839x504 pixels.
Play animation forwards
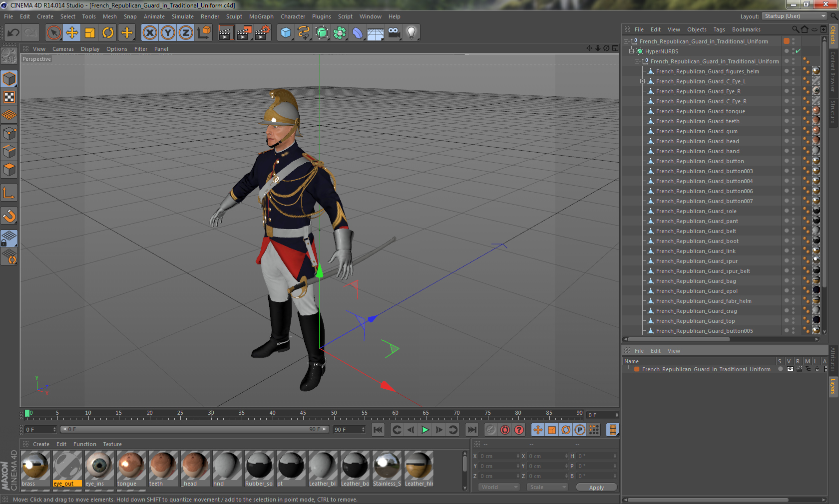425,430
